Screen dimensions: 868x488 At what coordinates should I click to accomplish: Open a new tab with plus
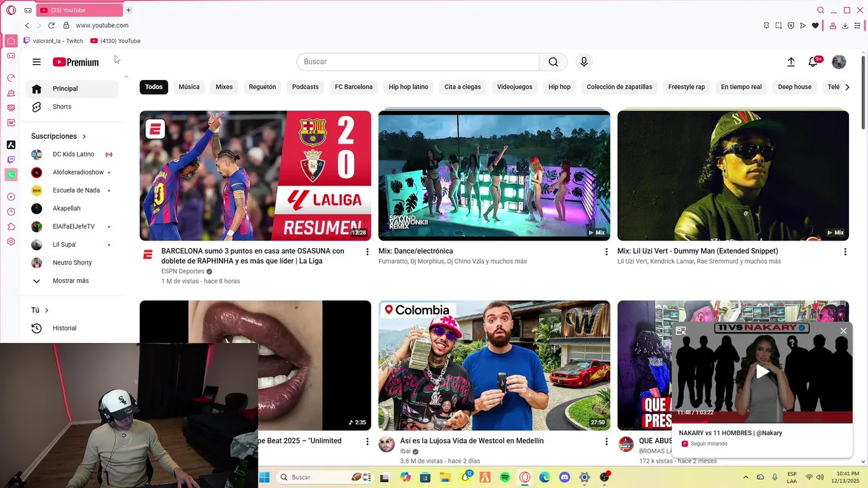(128, 10)
